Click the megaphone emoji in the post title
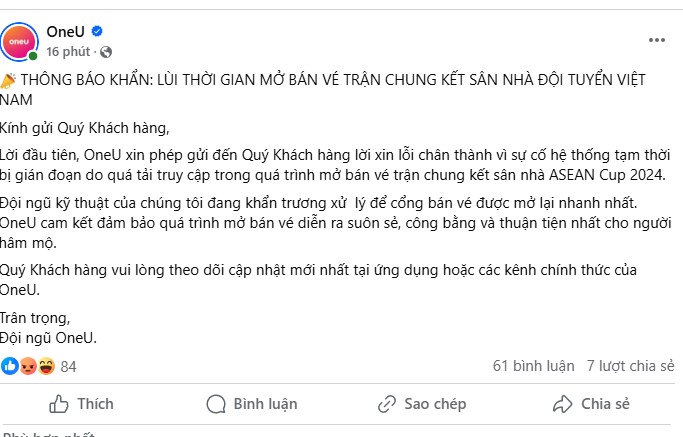This screenshot has height=437, width=683. point(8,80)
